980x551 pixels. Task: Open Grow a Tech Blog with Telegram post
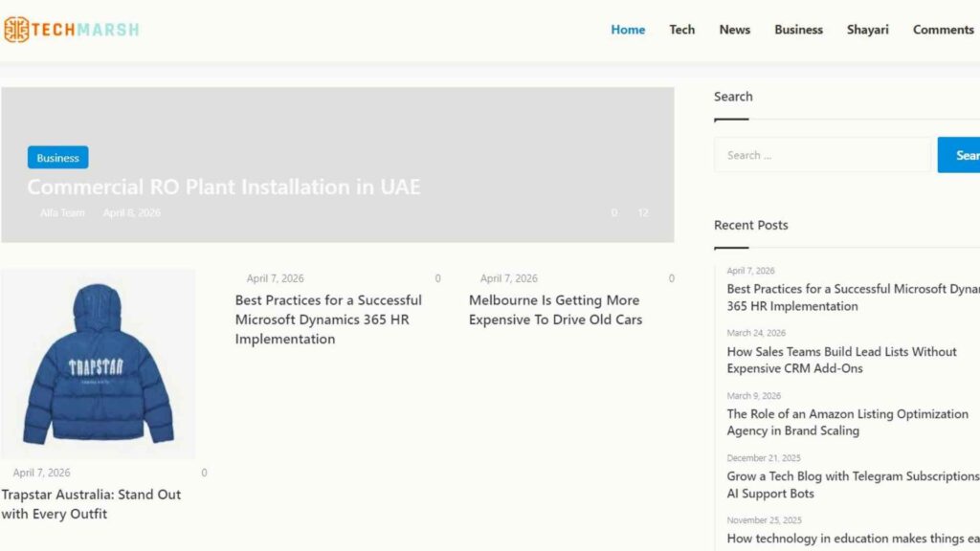pos(853,485)
